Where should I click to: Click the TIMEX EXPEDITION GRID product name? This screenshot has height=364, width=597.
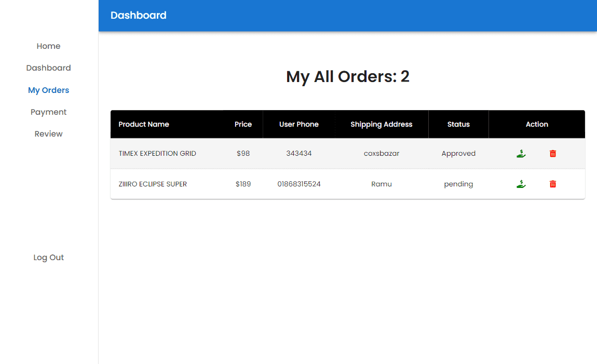coord(157,154)
